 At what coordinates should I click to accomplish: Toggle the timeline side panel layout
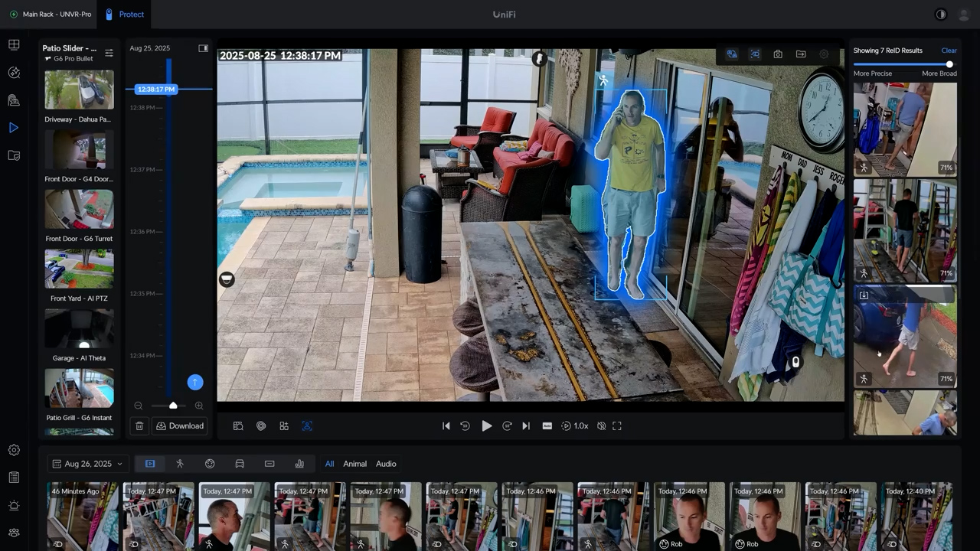click(203, 48)
